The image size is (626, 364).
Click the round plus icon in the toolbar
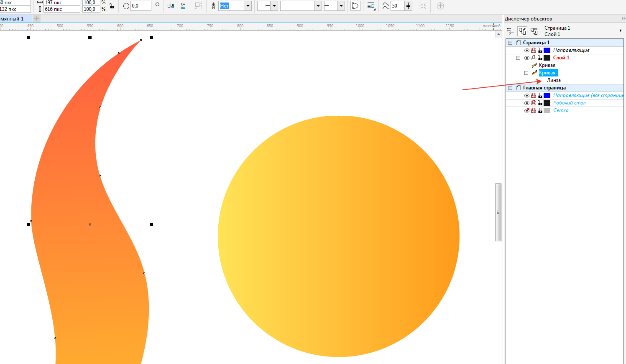(440, 6)
